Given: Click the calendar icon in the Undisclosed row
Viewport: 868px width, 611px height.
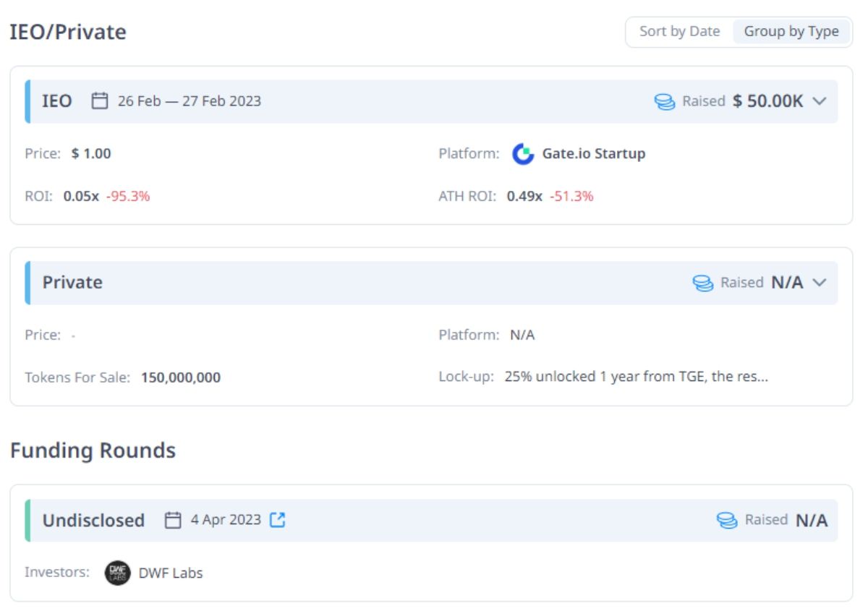Looking at the screenshot, I should 173,520.
